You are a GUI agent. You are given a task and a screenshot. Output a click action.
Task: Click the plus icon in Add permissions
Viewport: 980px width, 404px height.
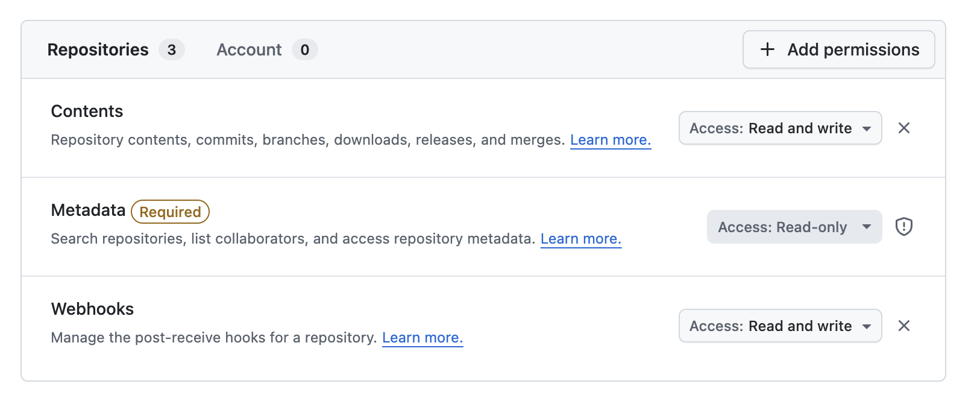[x=767, y=49]
